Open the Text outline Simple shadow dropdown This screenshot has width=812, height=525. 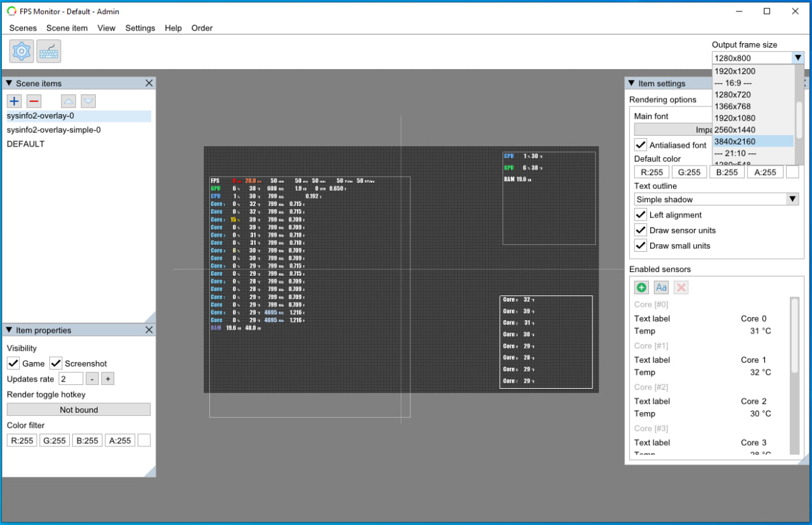[x=716, y=199]
